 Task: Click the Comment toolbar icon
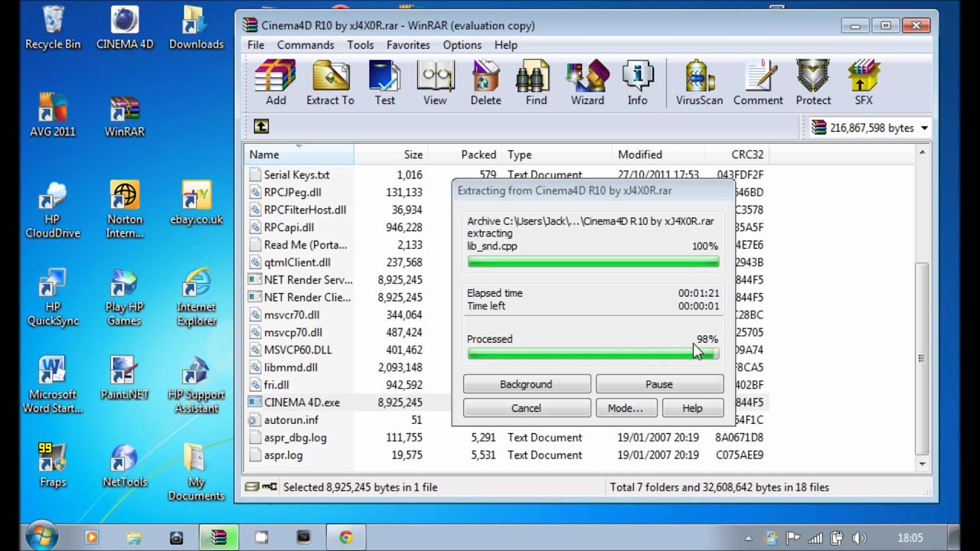pos(758,82)
